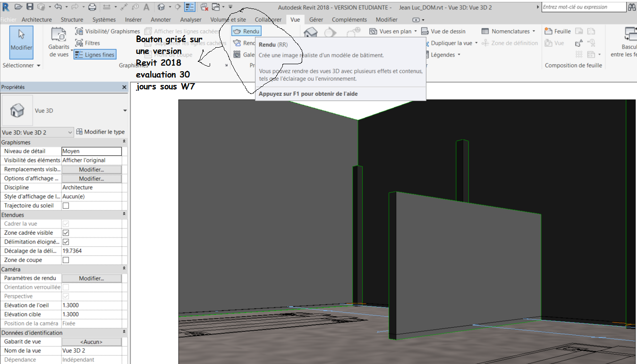Click Modifier le type button
This screenshot has height=364, width=637.
coord(100,132)
